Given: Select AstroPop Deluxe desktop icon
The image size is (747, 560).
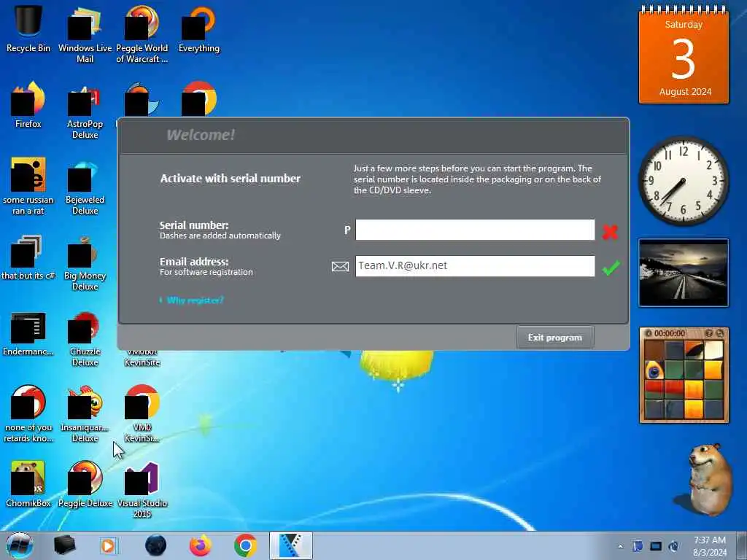Looking at the screenshot, I should coord(85,111).
